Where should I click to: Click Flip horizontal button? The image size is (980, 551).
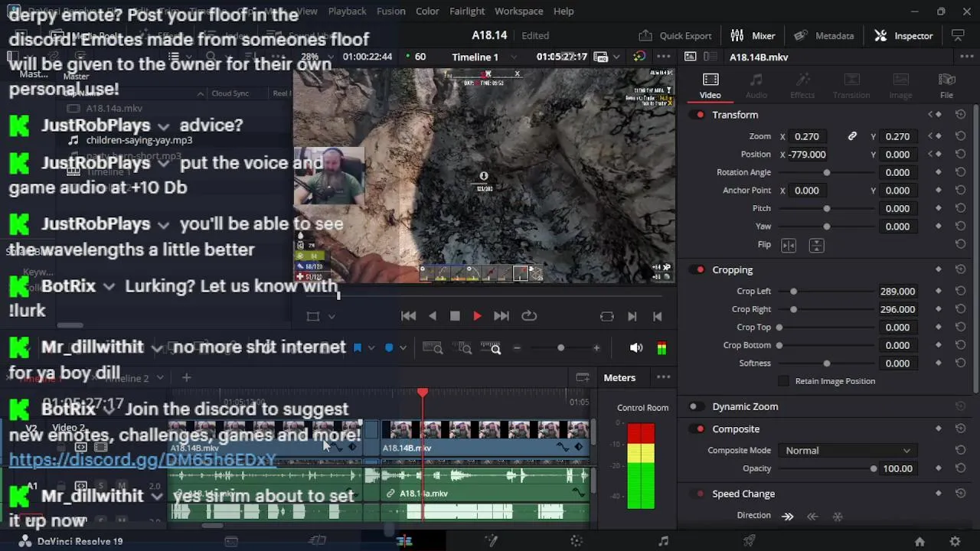pyautogui.click(x=789, y=245)
